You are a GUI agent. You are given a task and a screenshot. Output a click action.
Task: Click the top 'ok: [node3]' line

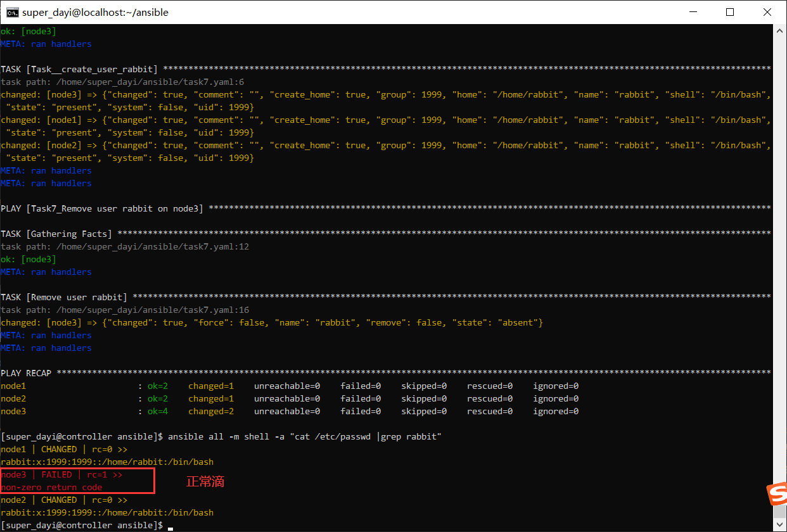tap(29, 31)
